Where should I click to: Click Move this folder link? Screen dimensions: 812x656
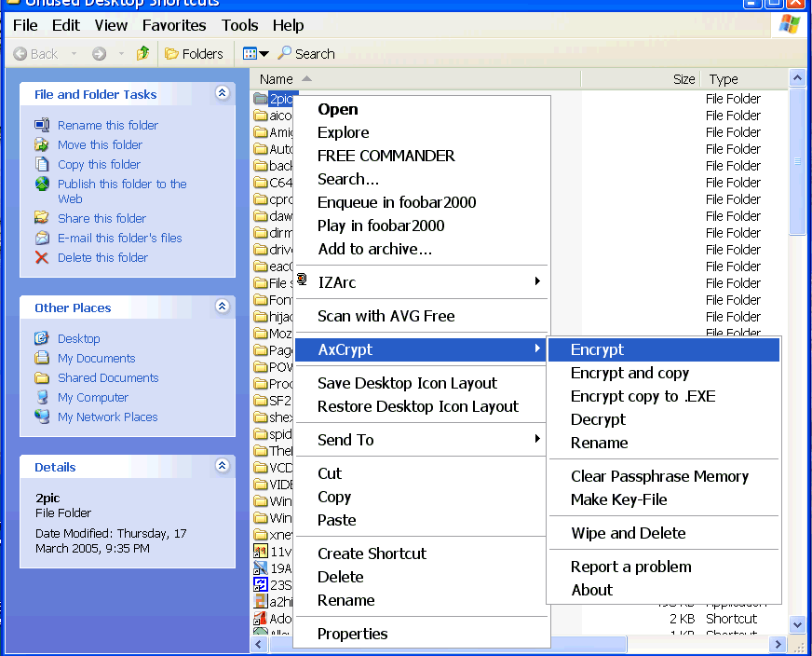tap(100, 144)
